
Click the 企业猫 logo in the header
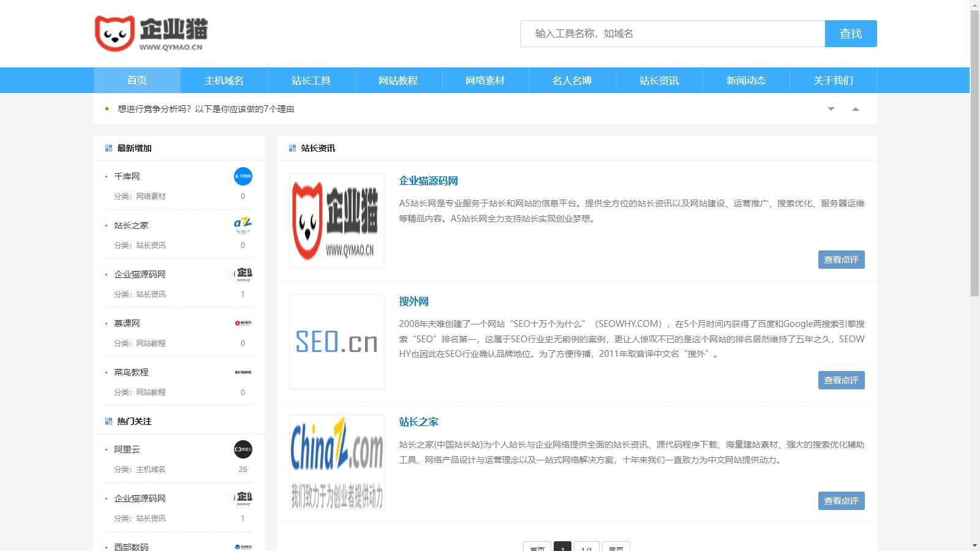click(x=151, y=34)
